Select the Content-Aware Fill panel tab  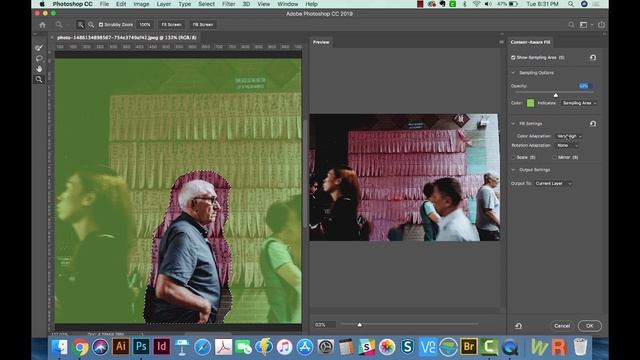(530, 42)
